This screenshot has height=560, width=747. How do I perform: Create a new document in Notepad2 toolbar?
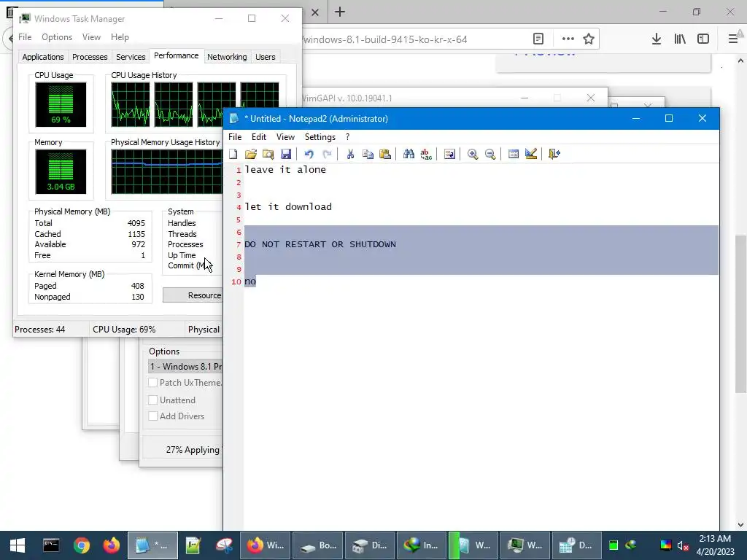(x=233, y=154)
